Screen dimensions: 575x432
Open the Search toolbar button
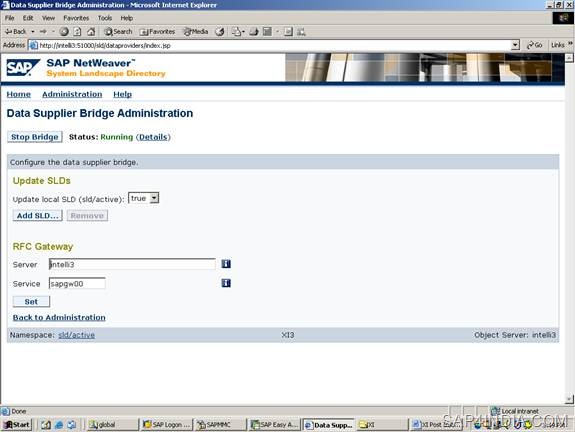click(x=118, y=32)
